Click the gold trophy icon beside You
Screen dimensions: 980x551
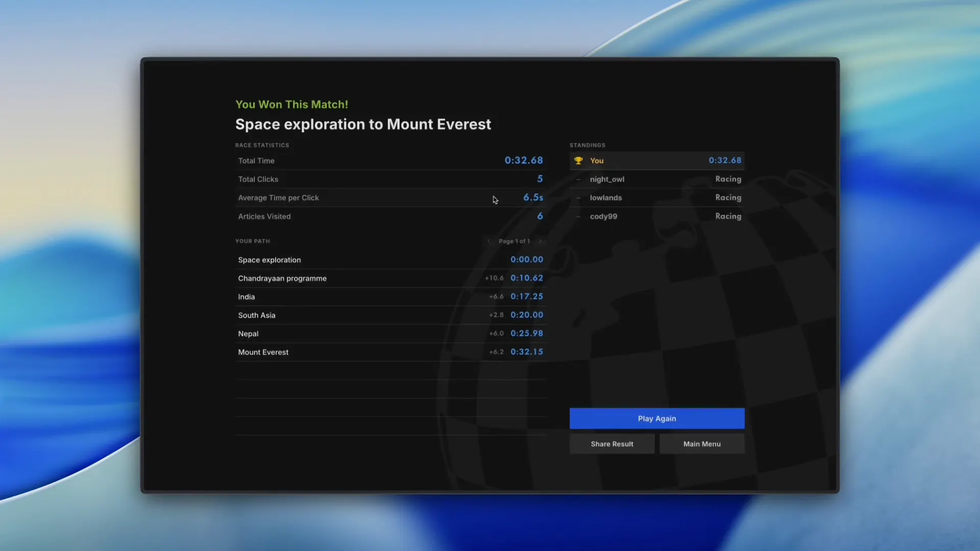[x=578, y=161]
